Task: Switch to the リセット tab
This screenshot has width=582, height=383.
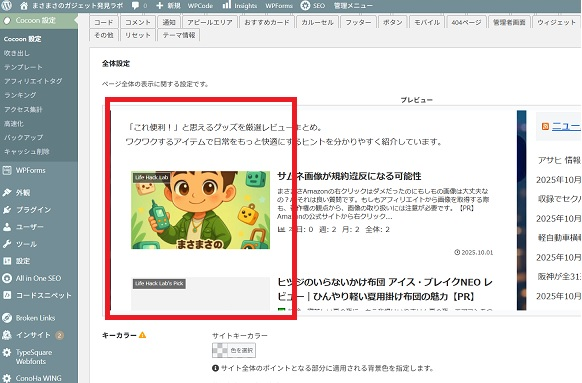Action: pos(138,35)
